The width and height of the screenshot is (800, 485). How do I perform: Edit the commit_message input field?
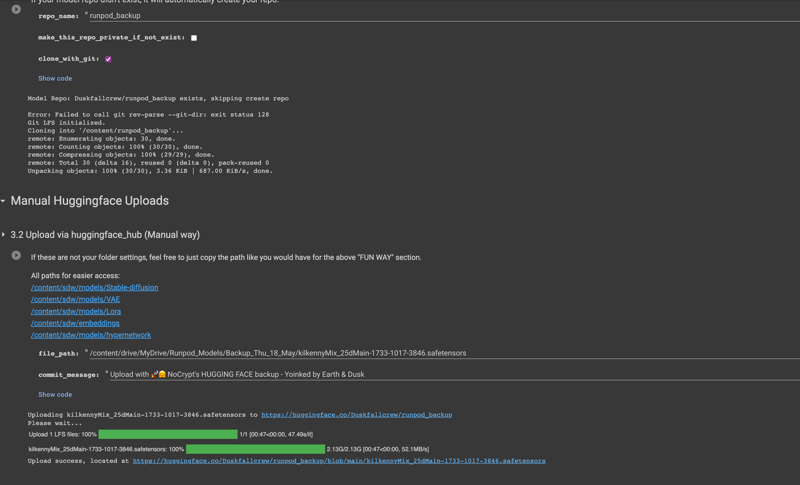click(454, 375)
